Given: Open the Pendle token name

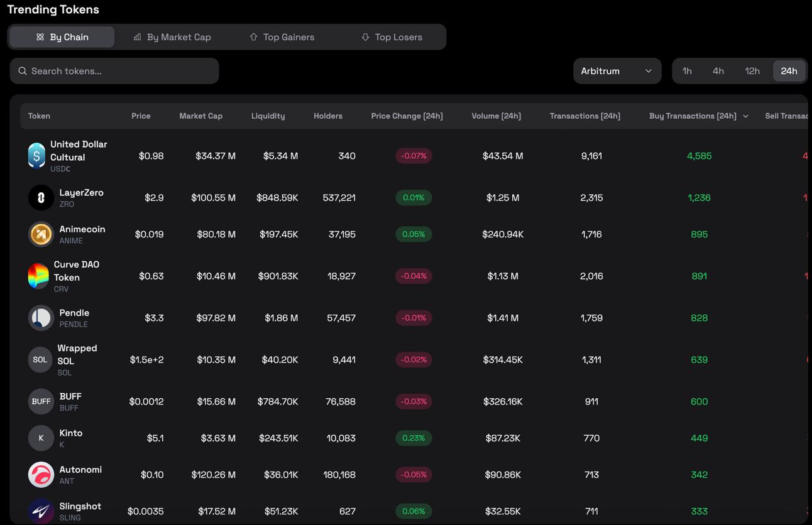Looking at the screenshot, I should (x=74, y=313).
